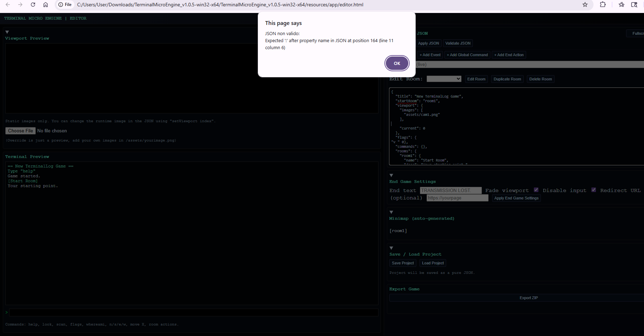Open the browser extensions puzzle icon
The image size is (644, 336).
(x=603, y=5)
